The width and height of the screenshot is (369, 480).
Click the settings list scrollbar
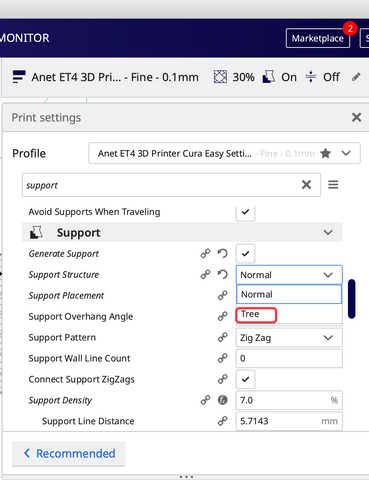351,299
